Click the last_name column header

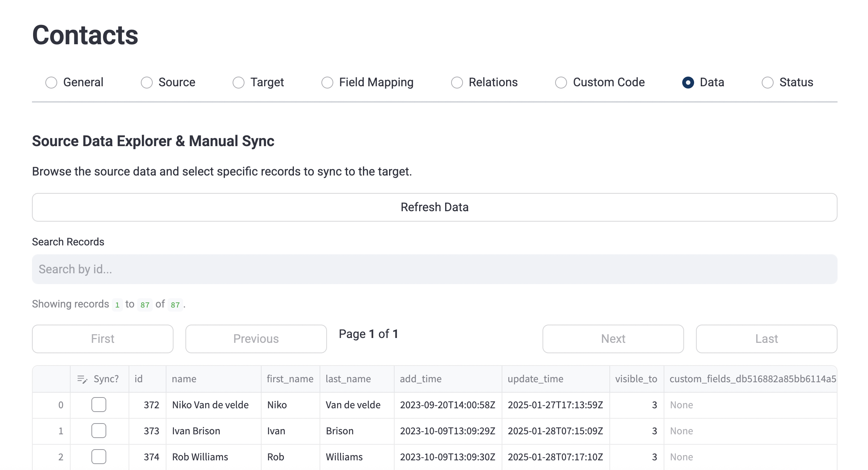pyautogui.click(x=357, y=379)
